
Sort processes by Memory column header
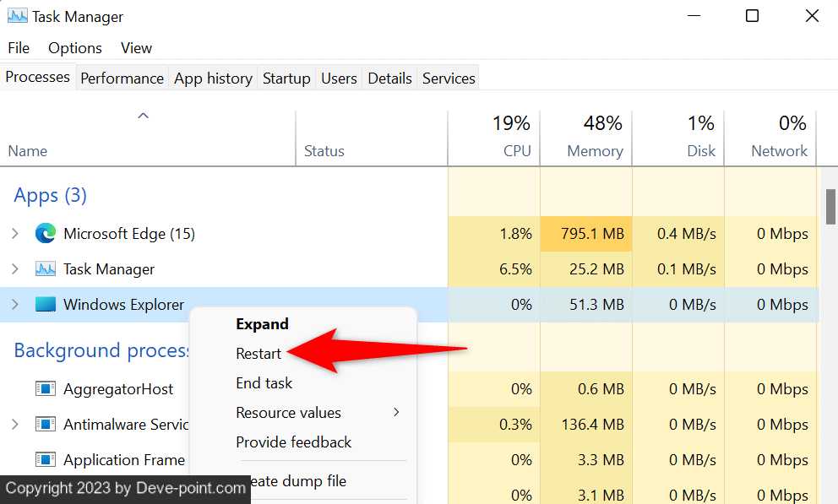(594, 150)
